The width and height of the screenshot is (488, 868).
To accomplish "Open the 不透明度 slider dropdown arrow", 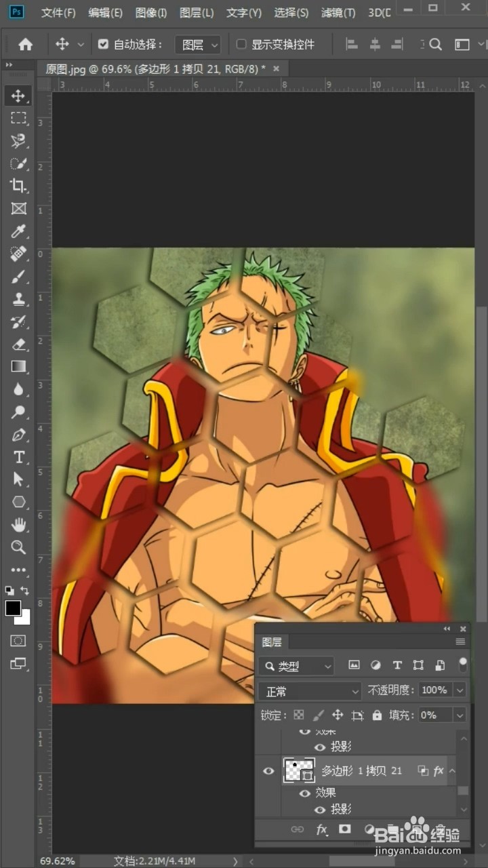I will [x=460, y=690].
